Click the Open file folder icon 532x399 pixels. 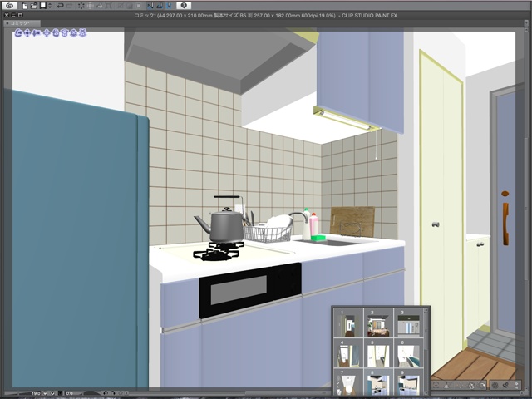pos(34,6)
